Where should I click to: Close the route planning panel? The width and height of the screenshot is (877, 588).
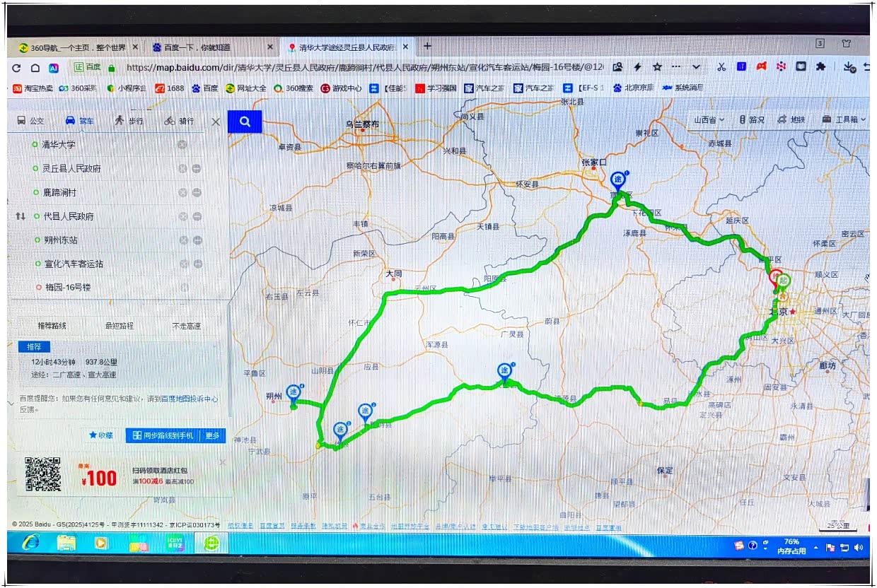click(216, 122)
